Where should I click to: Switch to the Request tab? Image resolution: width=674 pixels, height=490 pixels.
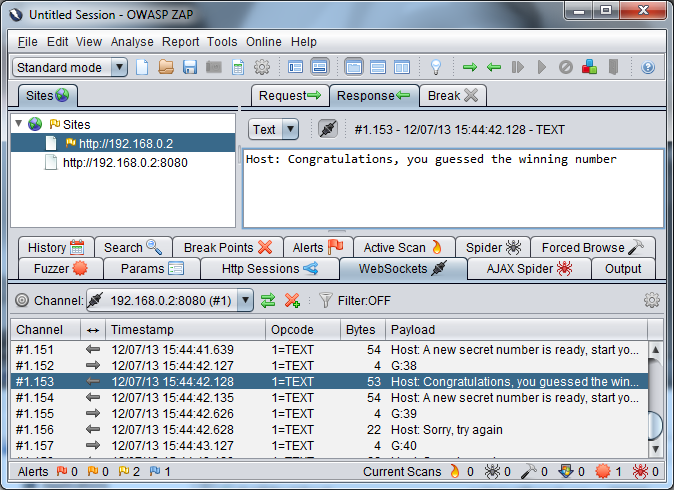[290, 95]
